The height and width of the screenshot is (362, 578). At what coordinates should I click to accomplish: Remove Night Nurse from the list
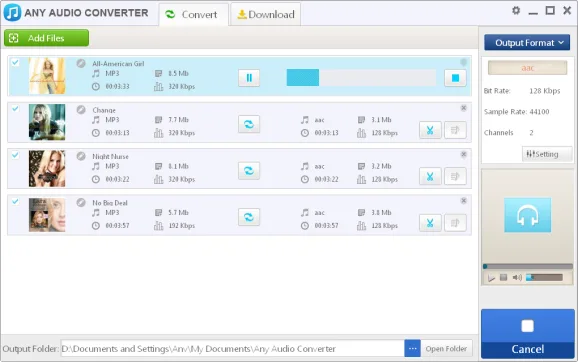[x=464, y=154]
